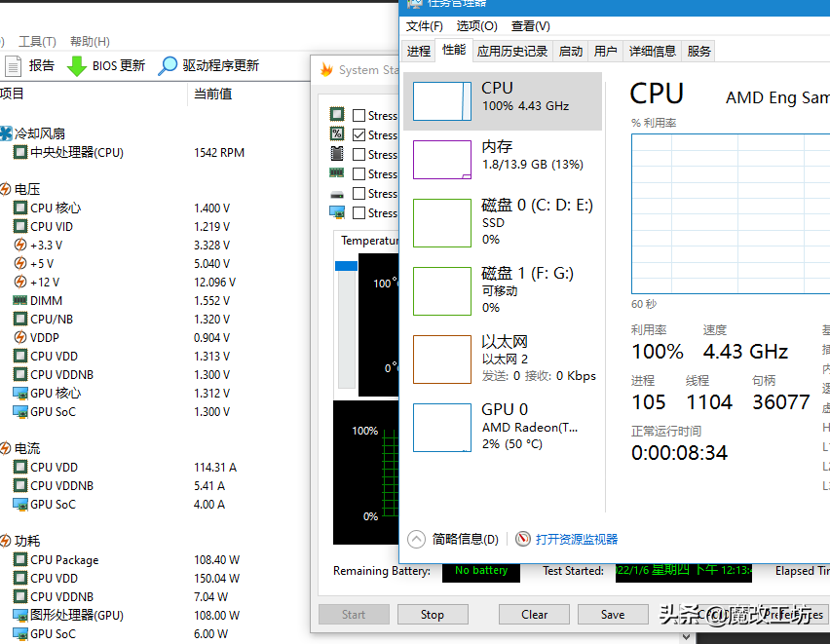Open the 查看(V) menu in Task Manager

click(530, 26)
